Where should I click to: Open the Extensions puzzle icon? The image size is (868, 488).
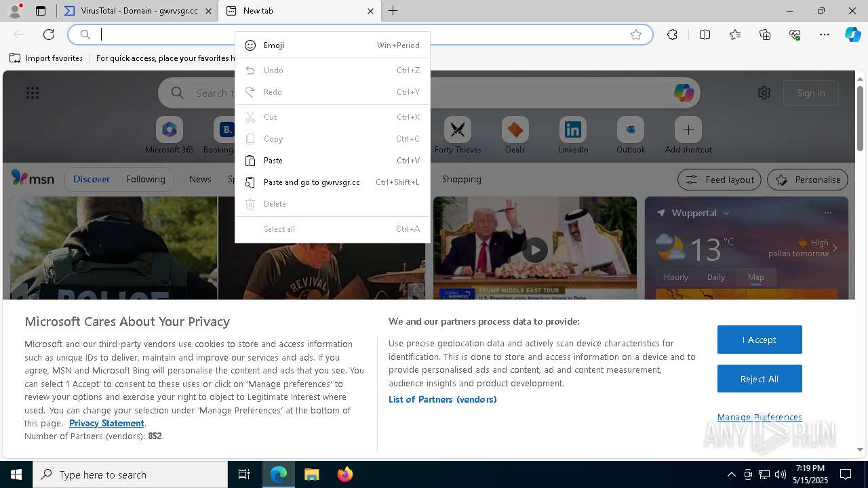(x=672, y=35)
